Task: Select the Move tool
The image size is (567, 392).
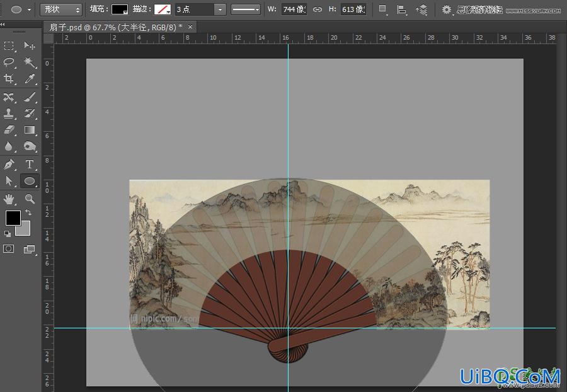Action: (x=30, y=45)
